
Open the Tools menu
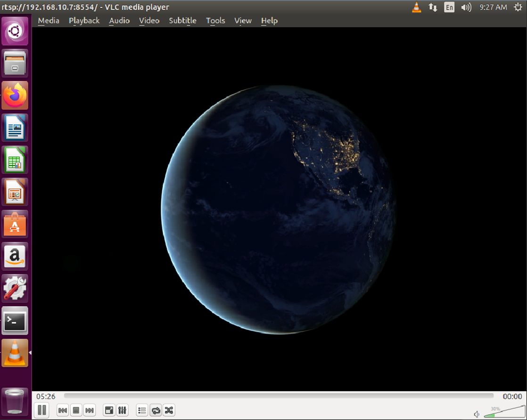coord(215,20)
